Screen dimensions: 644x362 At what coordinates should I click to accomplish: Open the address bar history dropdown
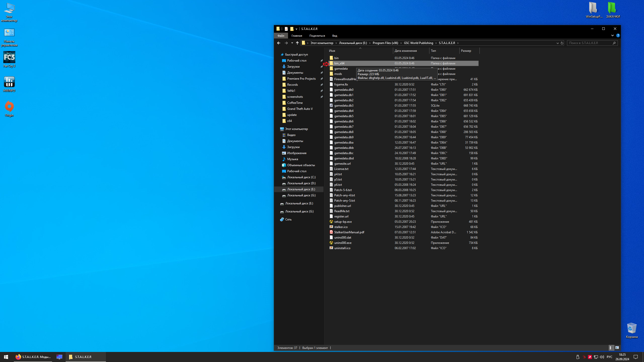(x=557, y=43)
